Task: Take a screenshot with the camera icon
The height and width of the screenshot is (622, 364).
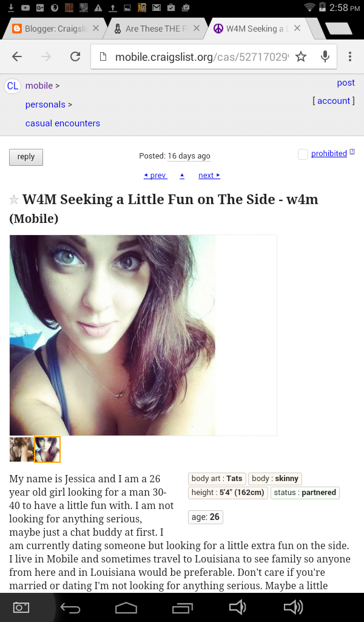Action: tap(21, 607)
